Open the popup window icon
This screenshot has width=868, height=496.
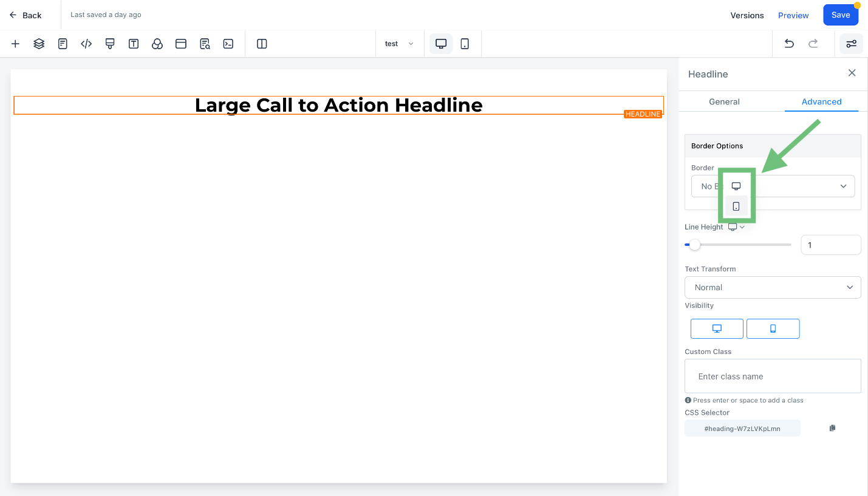[181, 44]
